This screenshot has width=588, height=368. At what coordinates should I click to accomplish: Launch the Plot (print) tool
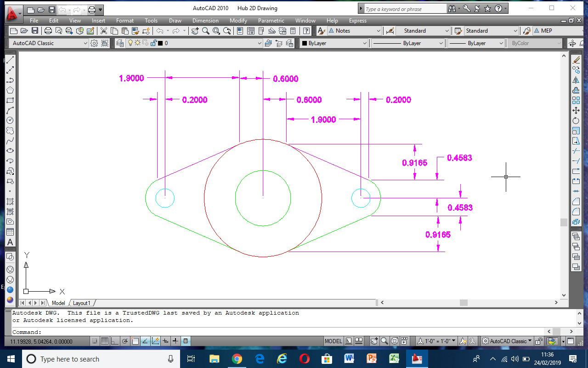[48, 30]
